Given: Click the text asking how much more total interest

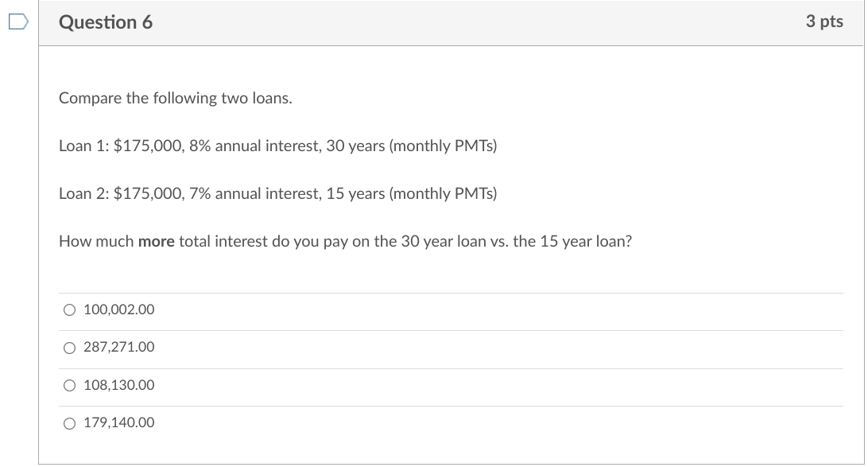Looking at the screenshot, I should (x=346, y=241).
